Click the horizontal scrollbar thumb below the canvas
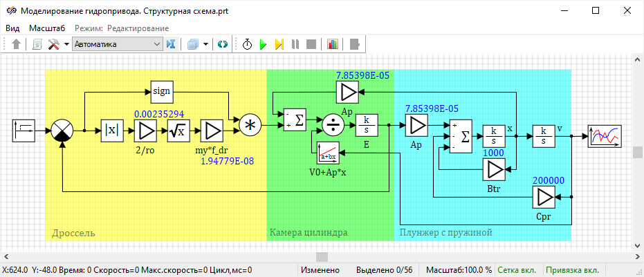Viewport: 644px width, 277px height. (x=321, y=256)
